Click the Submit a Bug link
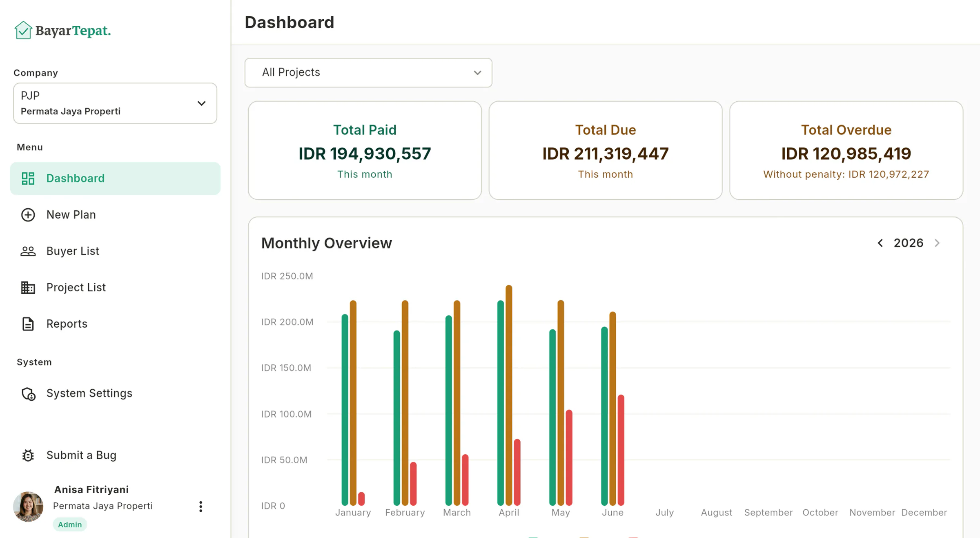 pos(115,455)
